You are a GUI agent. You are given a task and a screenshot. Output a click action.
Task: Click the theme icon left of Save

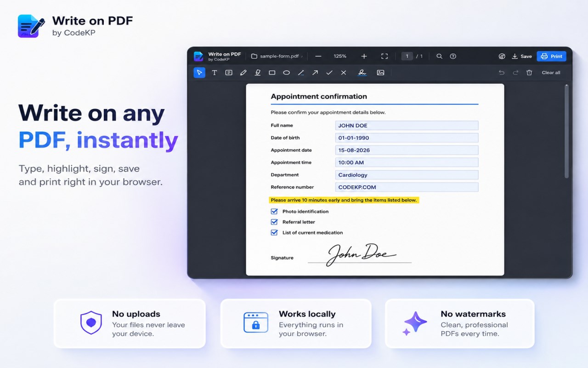pyautogui.click(x=502, y=56)
